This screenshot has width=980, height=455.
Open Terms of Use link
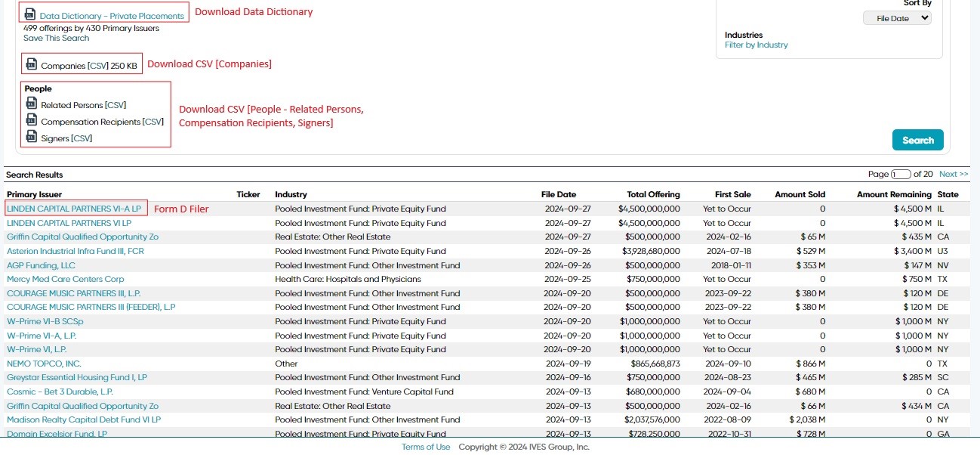click(x=426, y=447)
